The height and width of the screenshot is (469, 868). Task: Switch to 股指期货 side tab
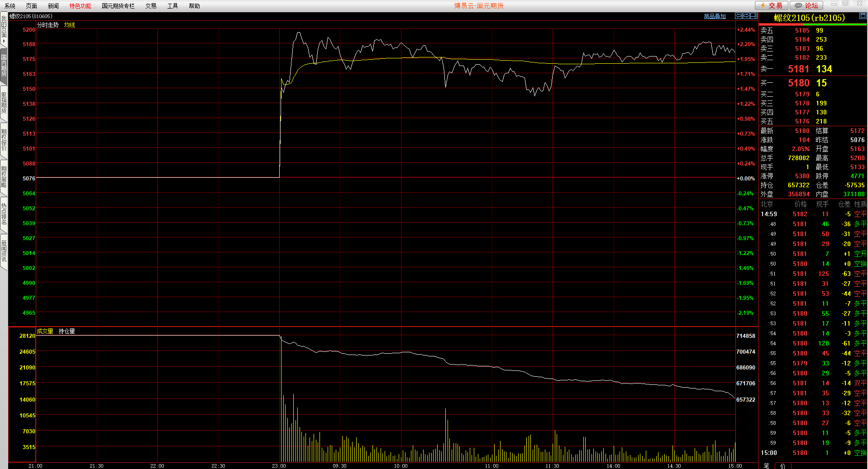[x=4, y=103]
